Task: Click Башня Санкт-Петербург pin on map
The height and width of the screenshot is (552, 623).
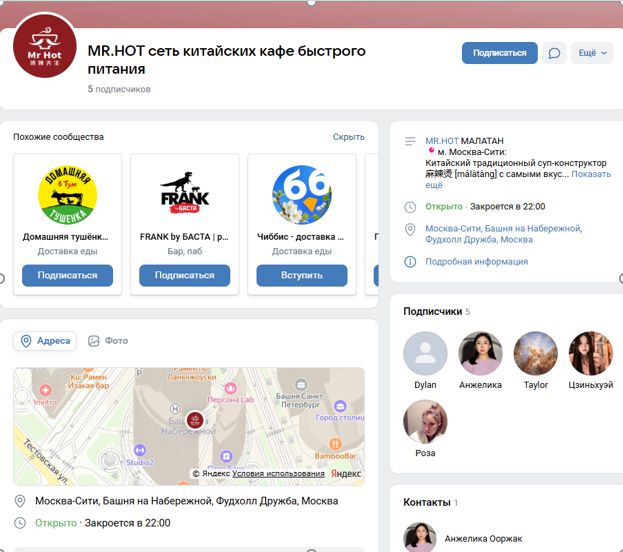Action: (301, 384)
